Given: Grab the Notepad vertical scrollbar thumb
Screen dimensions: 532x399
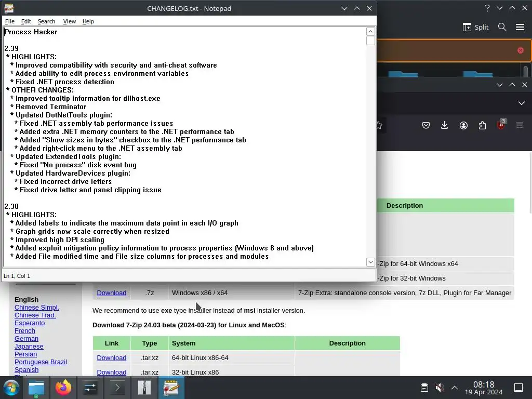Looking at the screenshot, I should (x=370, y=41).
